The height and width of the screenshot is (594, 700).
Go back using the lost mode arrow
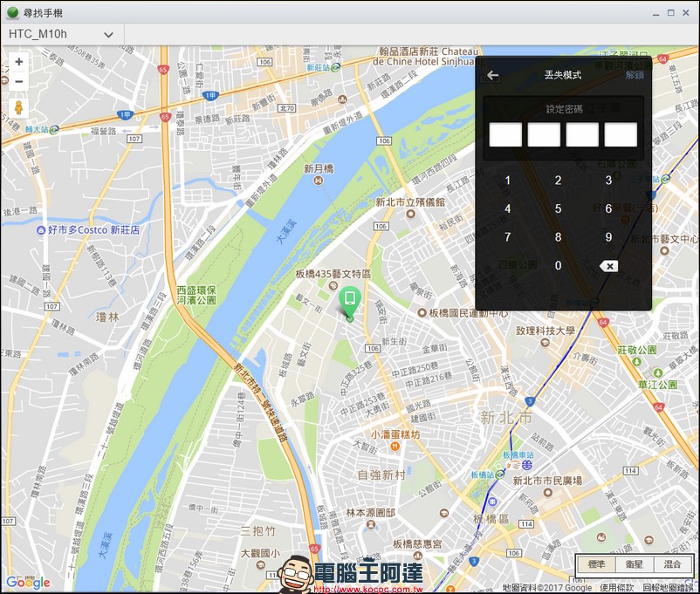tap(493, 75)
